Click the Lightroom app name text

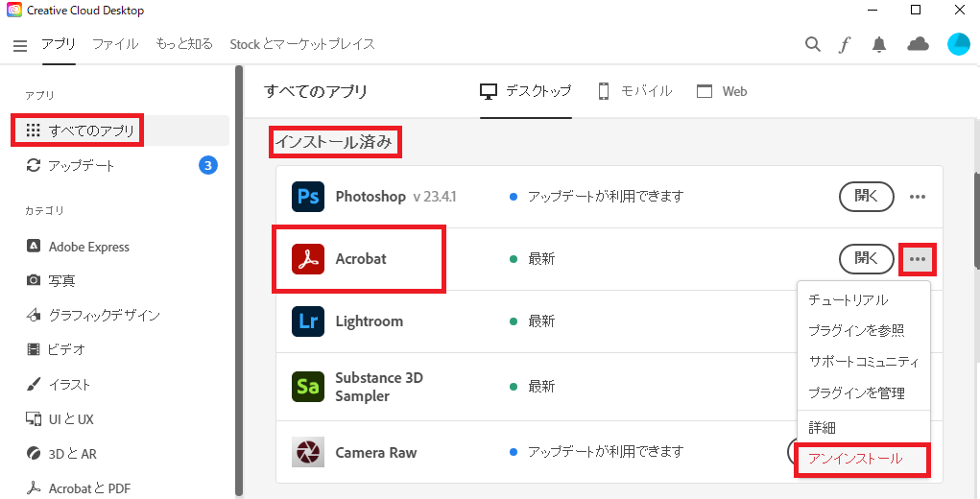[x=370, y=321]
